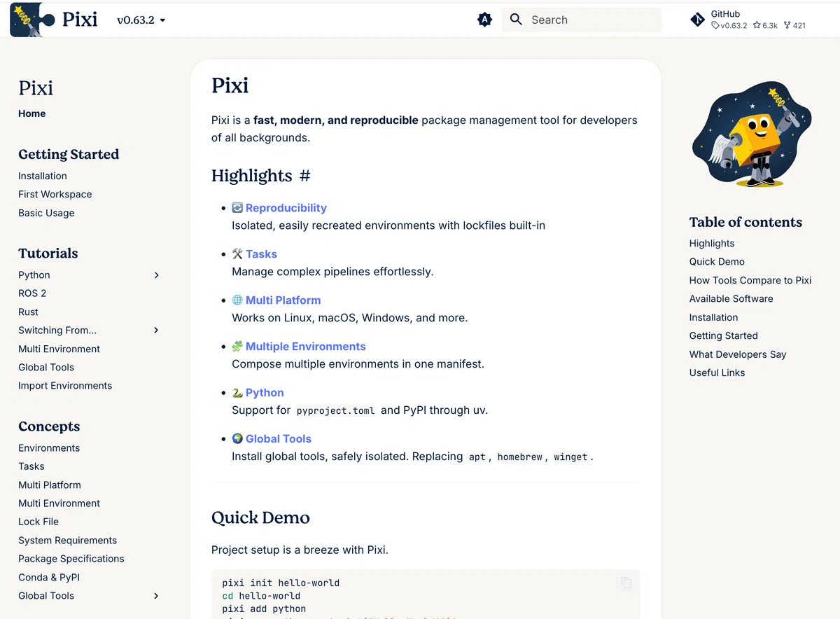
Task: Open Import Environments tutorial
Action: 65,386
